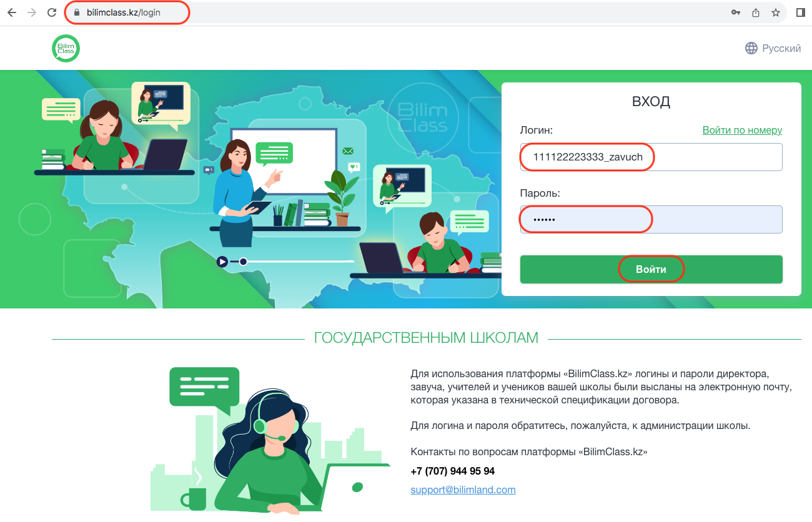The height and width of the screenshot is (522, 812).
Task: Click the share page icon
Action: click(756, 12)
